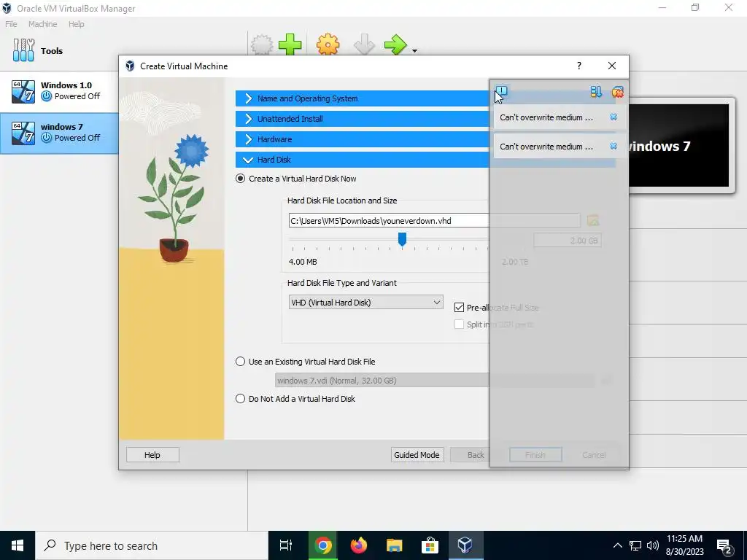Open the Machine menu
The width and height of the screenshot is (747, 560).
pos(42,24)
